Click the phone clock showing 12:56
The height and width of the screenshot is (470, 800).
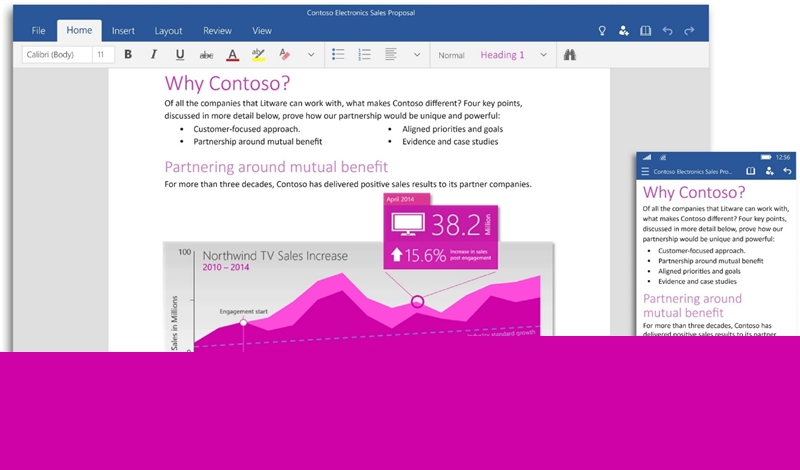click(783, 157)
